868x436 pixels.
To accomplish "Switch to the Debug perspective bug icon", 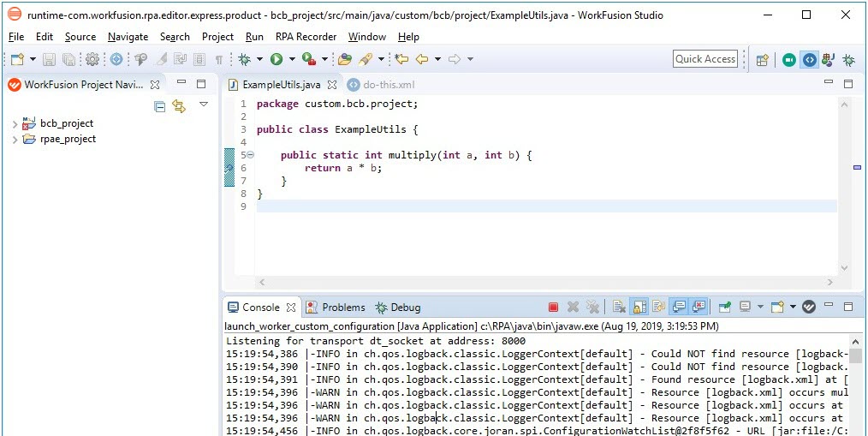I will [848, 60].
